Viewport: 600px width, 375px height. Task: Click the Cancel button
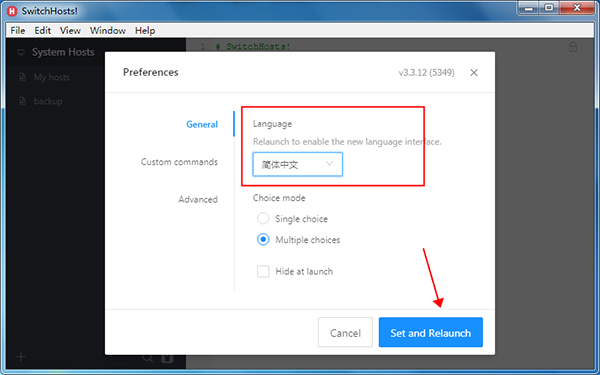(345, 333)
